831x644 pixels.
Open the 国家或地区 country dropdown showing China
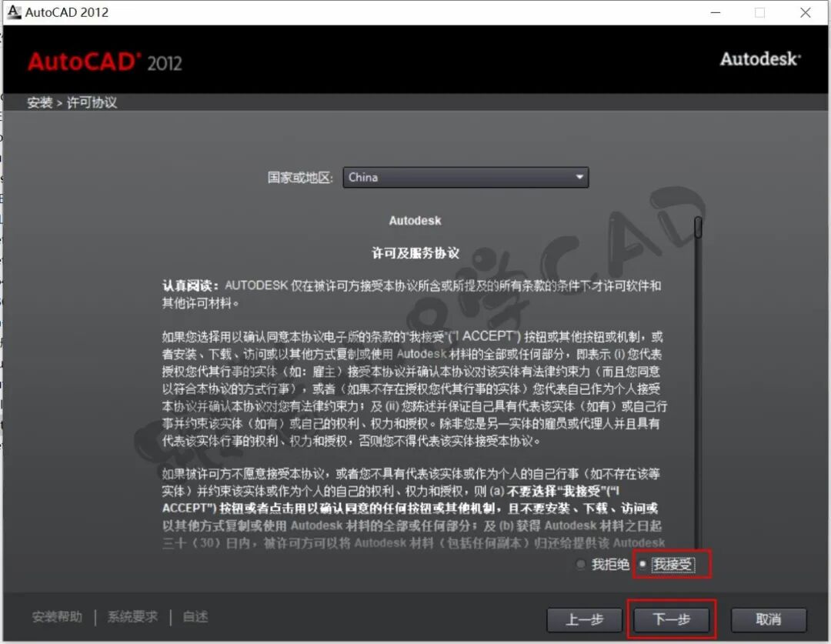tap(466, 177)
